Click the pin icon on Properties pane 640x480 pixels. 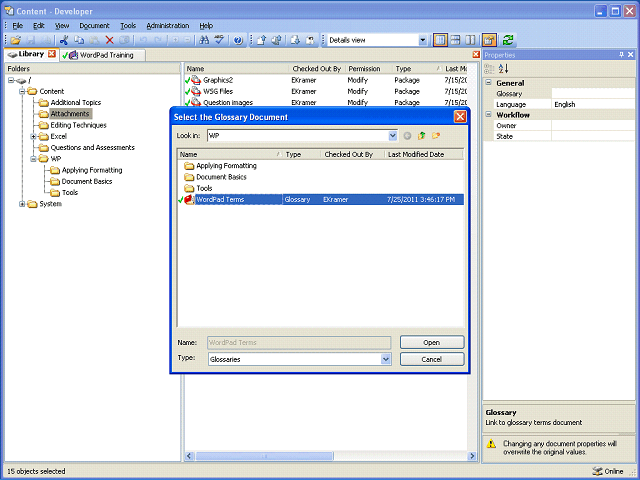point(621,55)
